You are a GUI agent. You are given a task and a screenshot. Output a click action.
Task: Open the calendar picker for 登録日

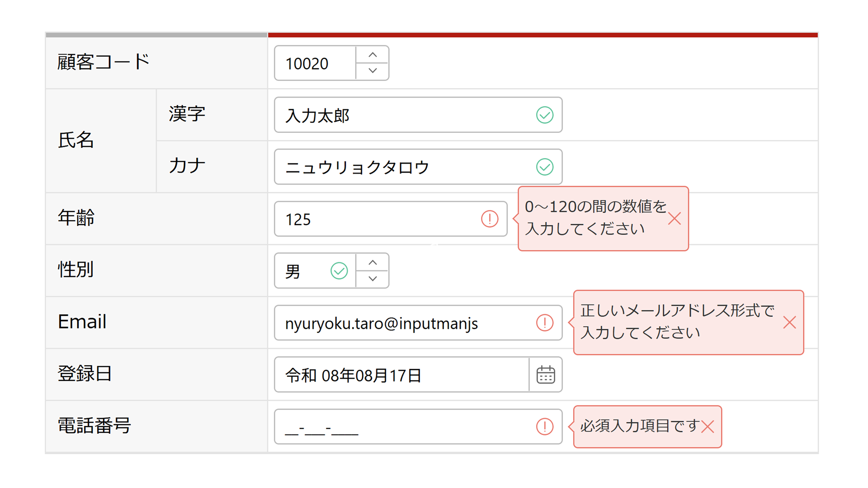[546, 375]
